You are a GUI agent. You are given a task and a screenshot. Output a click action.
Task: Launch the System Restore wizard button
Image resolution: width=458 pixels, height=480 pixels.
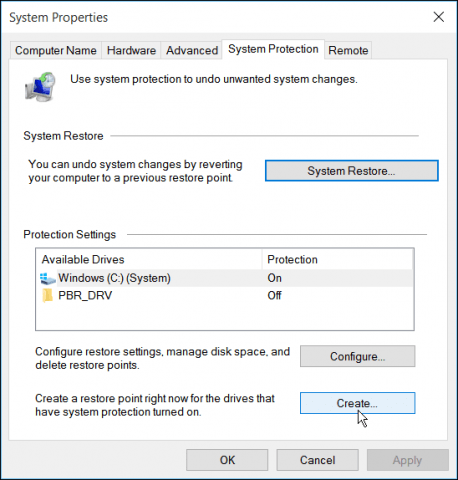pos(352,171)
